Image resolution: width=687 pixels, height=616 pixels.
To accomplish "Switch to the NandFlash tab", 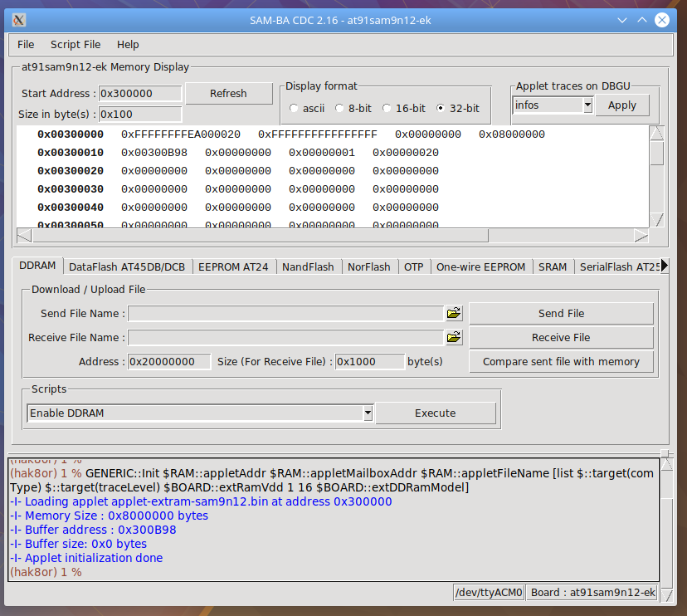I will click(x=308, y=267).
